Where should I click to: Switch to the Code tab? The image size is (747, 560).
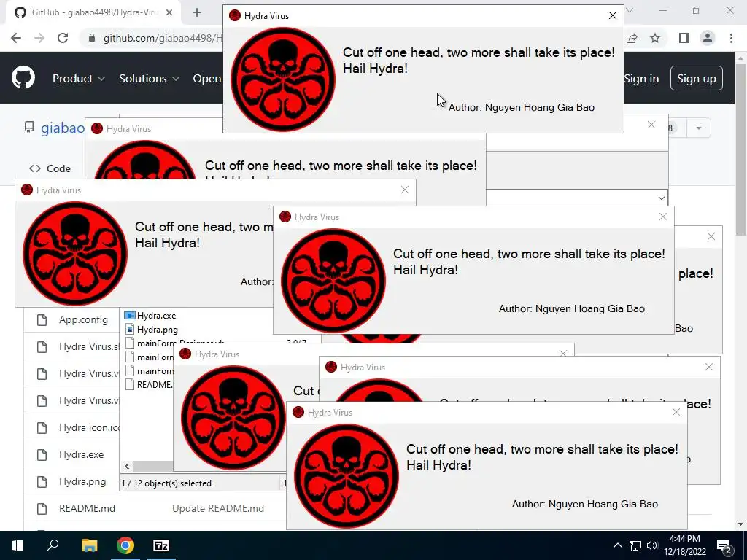click(x=50, y=168)
